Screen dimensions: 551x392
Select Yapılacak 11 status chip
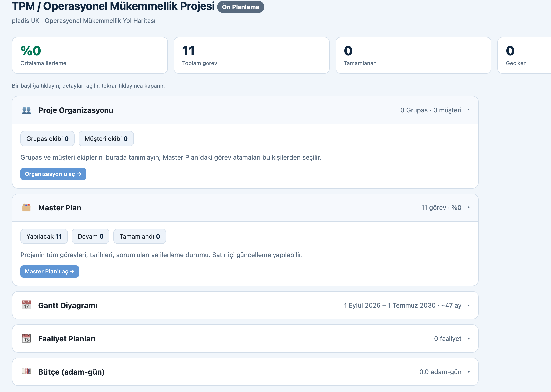tap(44, 236)
